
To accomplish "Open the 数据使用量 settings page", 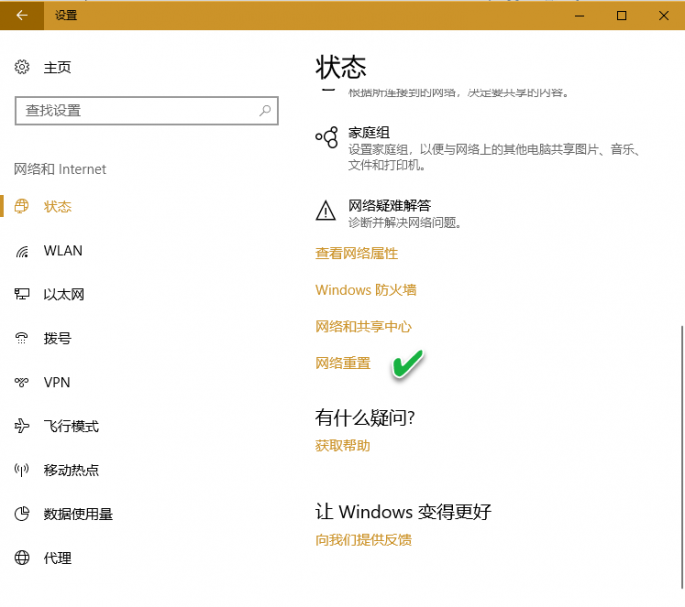I will point(78,514).
